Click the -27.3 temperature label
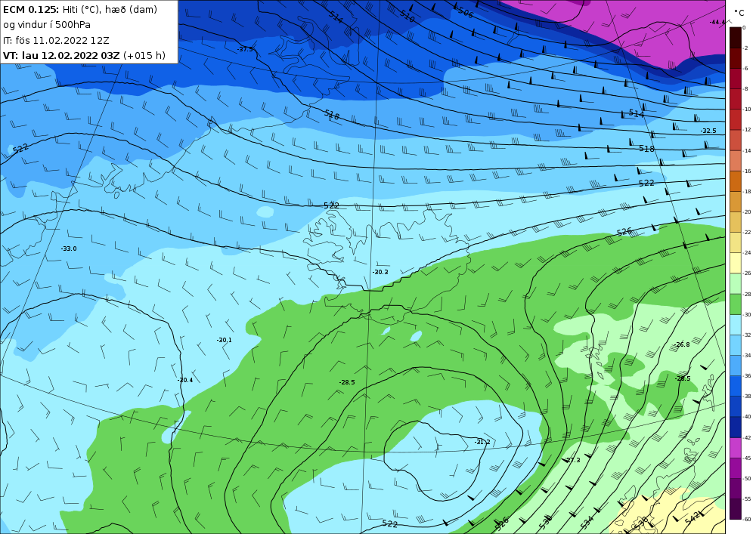Screen dimensions: 756x534 click(x=572, y=460)
